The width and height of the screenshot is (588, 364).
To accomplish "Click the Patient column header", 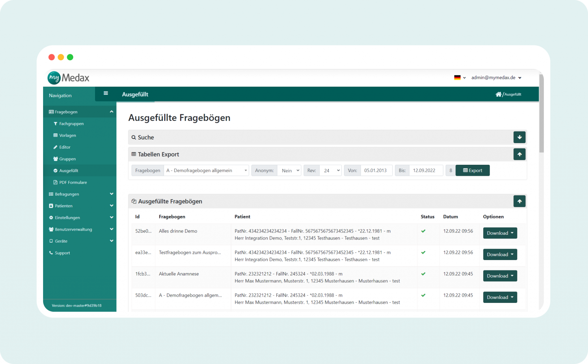I will [x=242, y=217].
